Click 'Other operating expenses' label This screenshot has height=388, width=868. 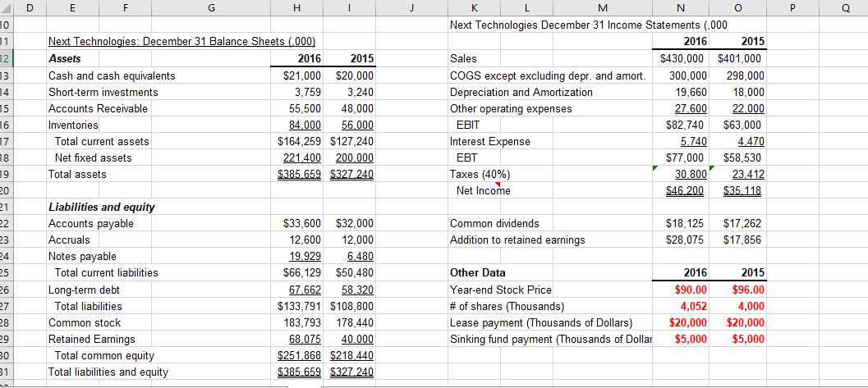[511, 108]
